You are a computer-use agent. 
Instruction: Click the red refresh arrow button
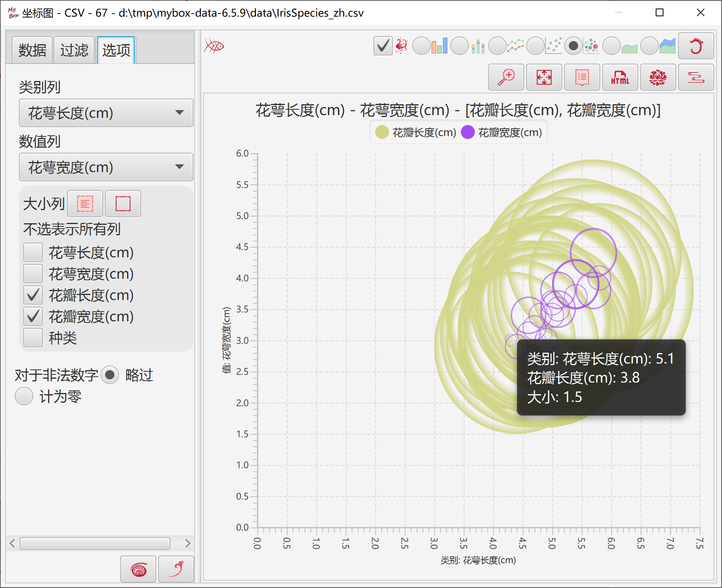coord(696,46)
